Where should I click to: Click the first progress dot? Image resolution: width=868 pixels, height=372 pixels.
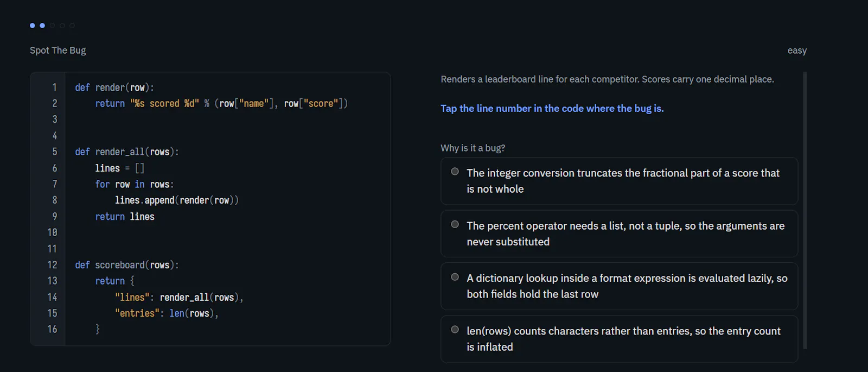click(x=33, y=26)
